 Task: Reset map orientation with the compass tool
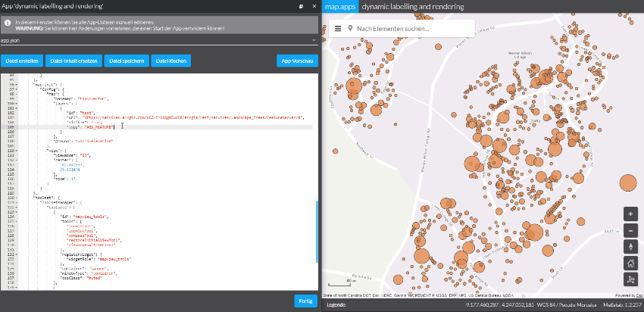point(630,246)
